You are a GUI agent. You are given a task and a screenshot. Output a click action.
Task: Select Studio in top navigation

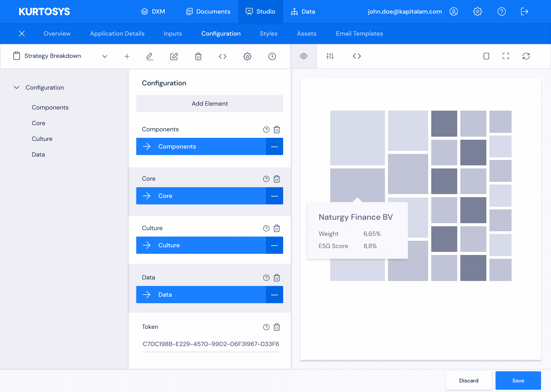[261, 12]
